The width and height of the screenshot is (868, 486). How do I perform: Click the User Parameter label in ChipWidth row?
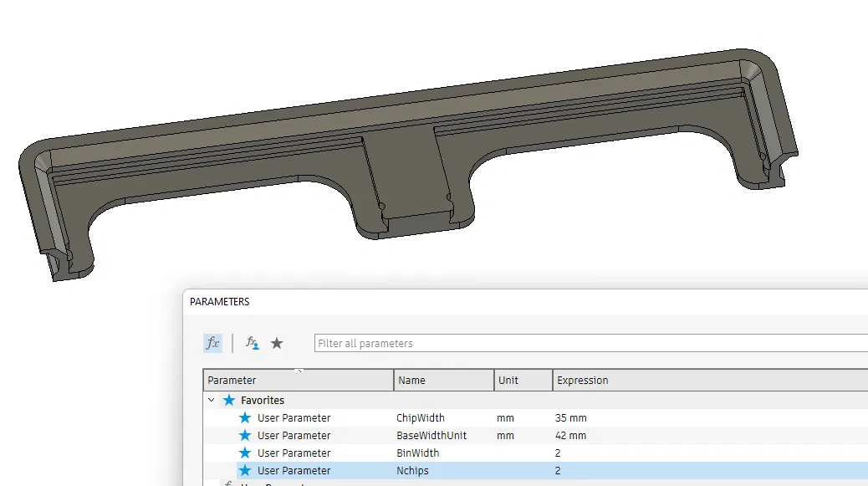pos(294,418)
